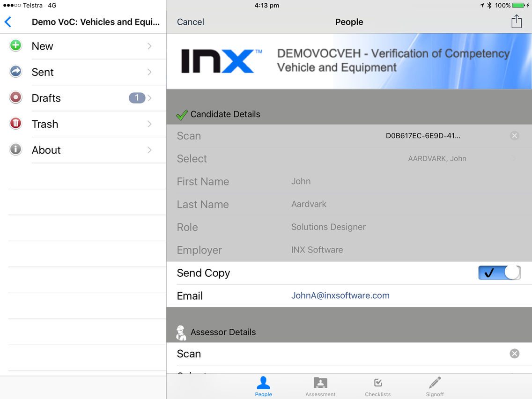
Task: Expand the New row chevron
Action: [x=150, y=46]
